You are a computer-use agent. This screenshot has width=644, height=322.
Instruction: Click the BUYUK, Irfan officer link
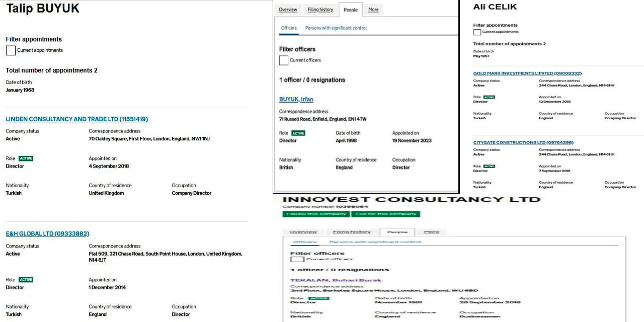pos(296,99)
